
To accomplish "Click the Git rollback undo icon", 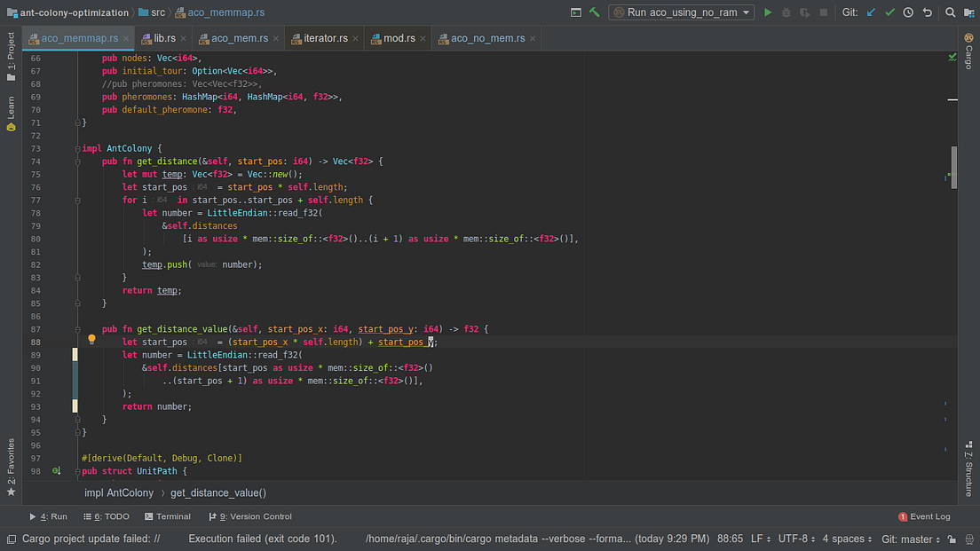I will [928, 12].
